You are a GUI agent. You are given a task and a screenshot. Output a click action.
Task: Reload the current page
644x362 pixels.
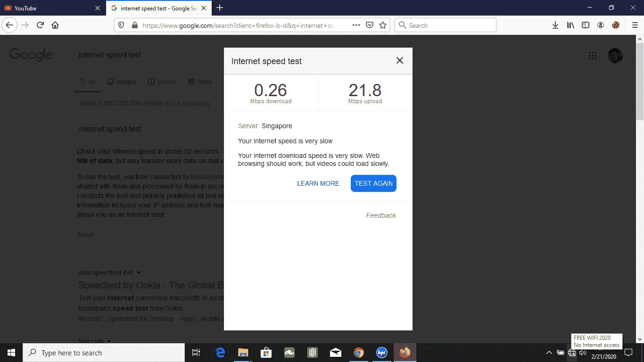(x=40, y=25)
